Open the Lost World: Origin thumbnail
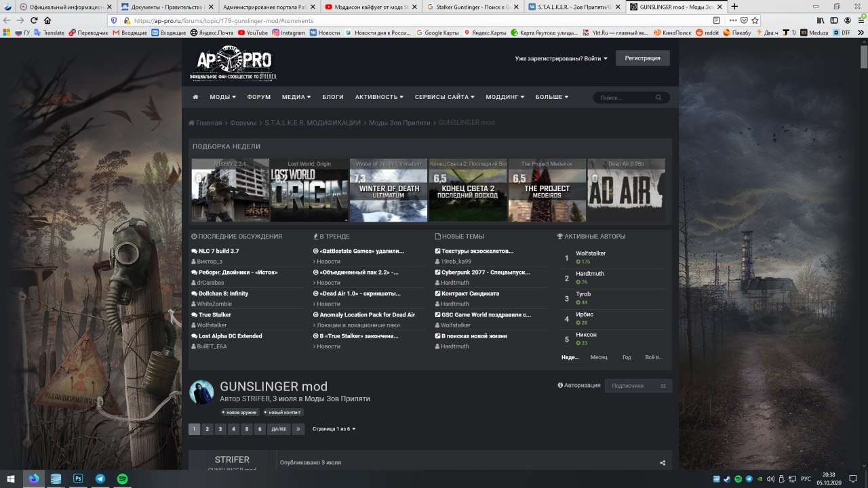Image resolution: width=868 pixels, height=488 pixels. coord(309,190)
